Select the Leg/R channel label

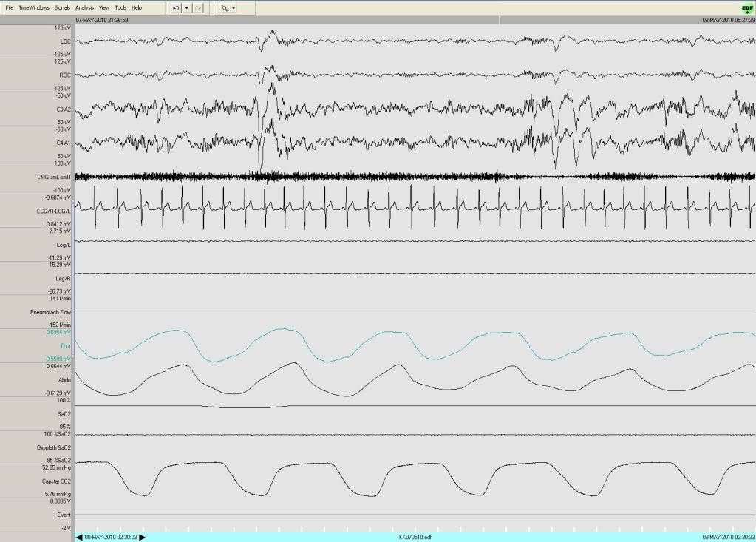(x=63, y=279)
